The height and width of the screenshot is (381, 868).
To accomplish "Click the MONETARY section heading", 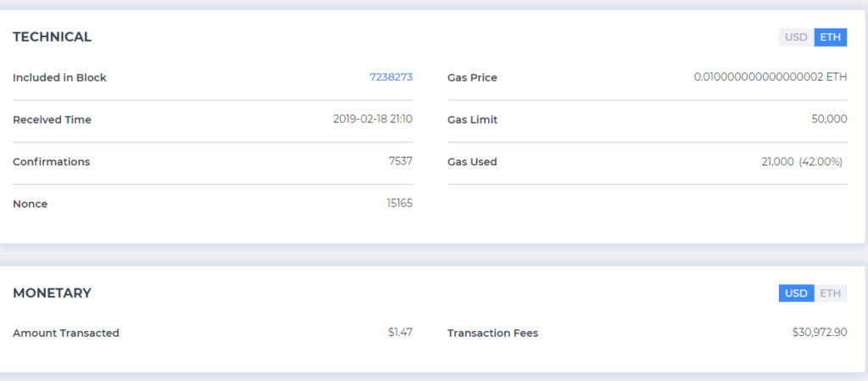I will coord(52,294).
